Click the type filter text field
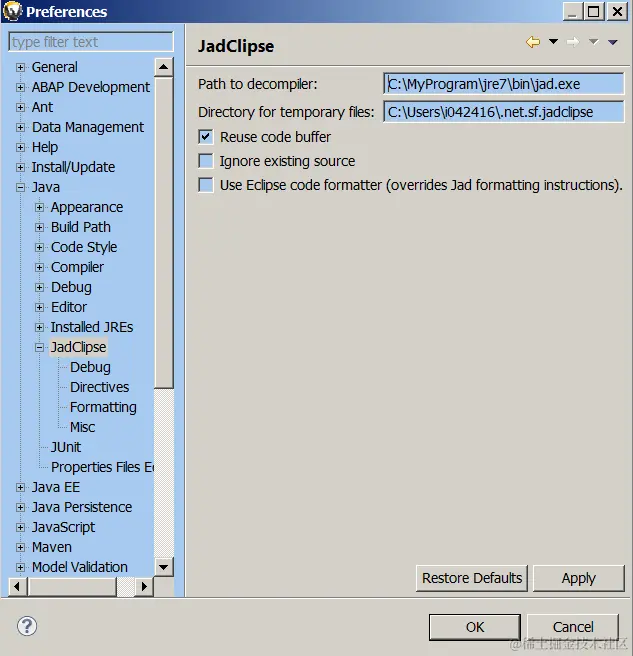The height and width of the screenshot is (656, 633). 91,42
